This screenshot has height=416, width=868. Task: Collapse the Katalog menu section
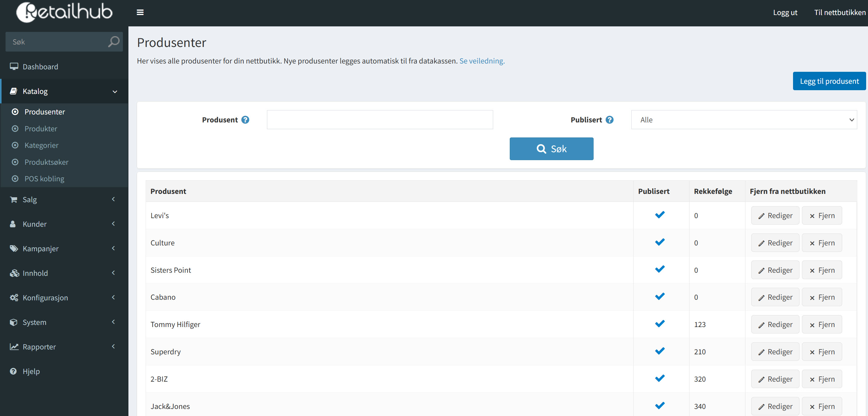pyautogui.click(x=115, y=91)
